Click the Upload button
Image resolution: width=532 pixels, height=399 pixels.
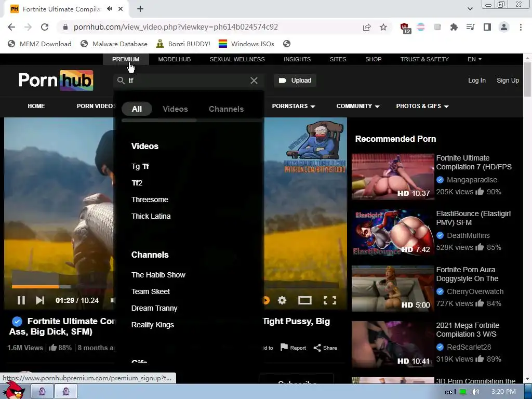pyautogui.click(x=295, y=81)
